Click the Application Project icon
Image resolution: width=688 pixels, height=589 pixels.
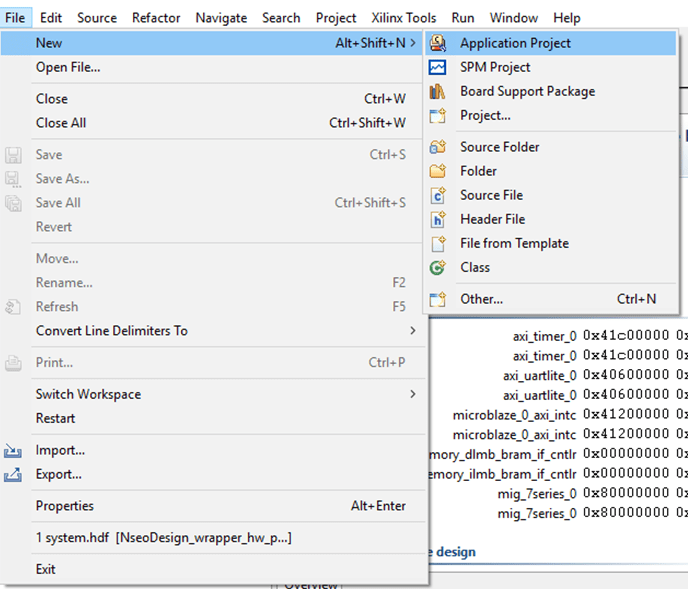pos(437,43)
